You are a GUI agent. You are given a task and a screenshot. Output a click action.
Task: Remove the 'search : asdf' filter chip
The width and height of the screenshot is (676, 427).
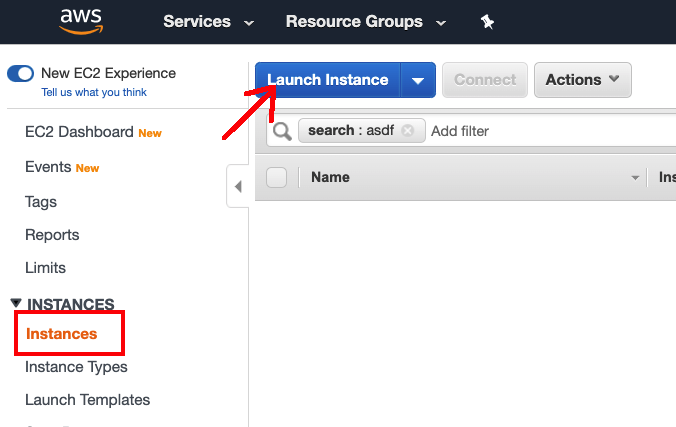tap(407, 130)
